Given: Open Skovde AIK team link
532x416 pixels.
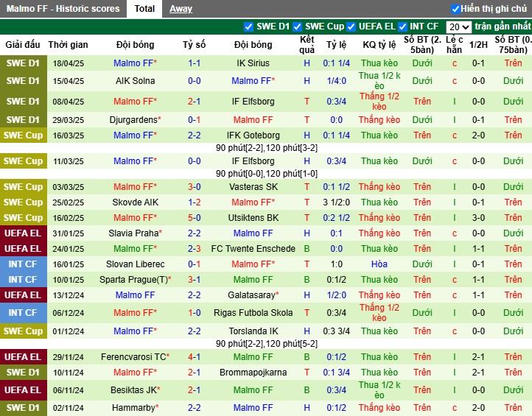Looking at the screenshot, I should pos(135,202).
